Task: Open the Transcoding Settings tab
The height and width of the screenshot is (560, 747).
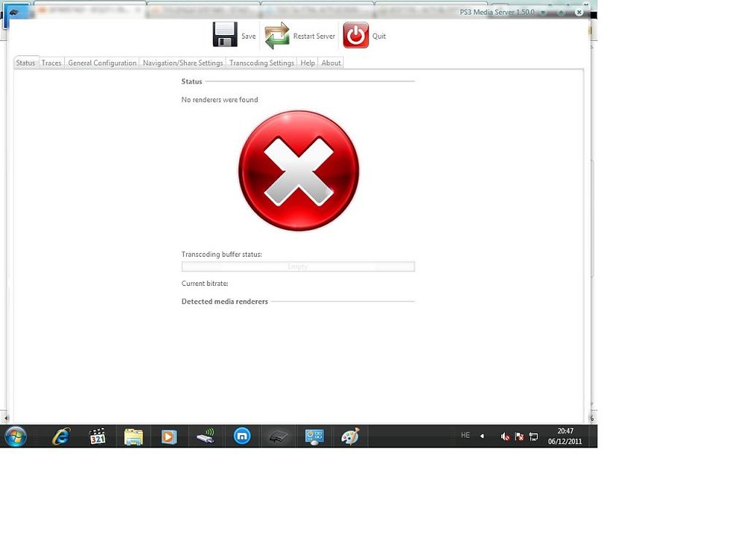Action: (x=261, y=63)
